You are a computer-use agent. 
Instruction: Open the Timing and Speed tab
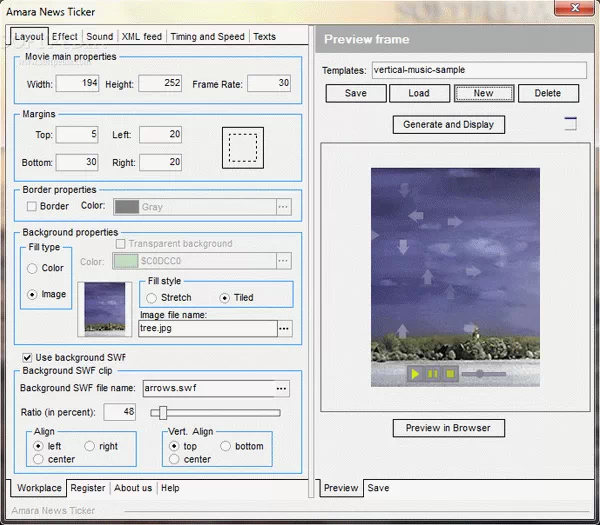click(x=207, y=37)
